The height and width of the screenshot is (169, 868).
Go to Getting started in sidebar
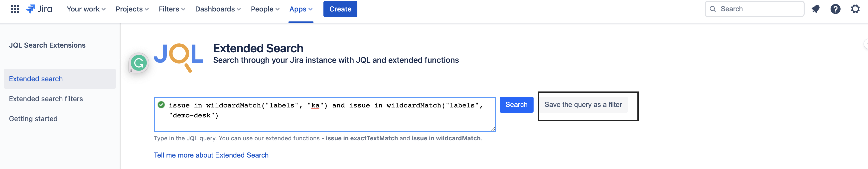tap(33, 118)
